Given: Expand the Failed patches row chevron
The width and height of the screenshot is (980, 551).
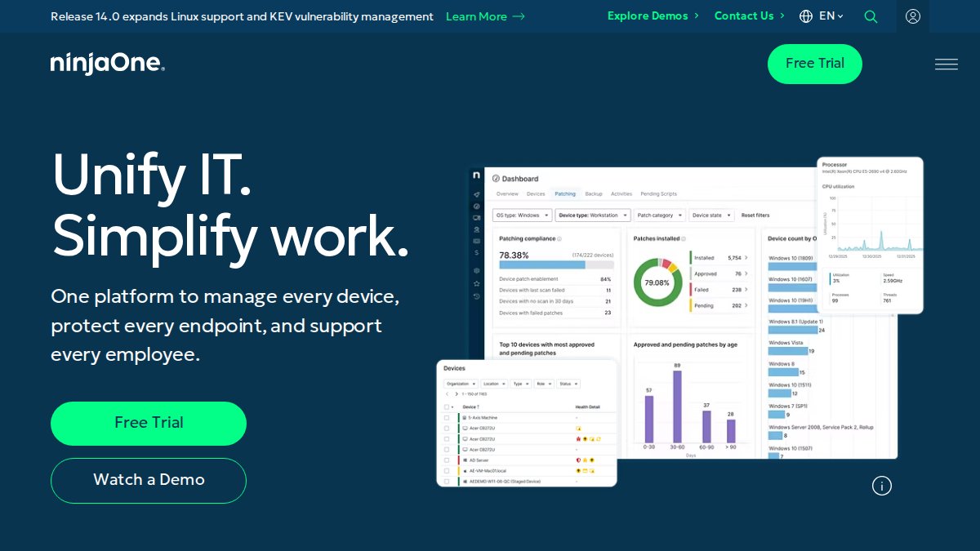Looking at the screenshot, I should tap(746, 290).
